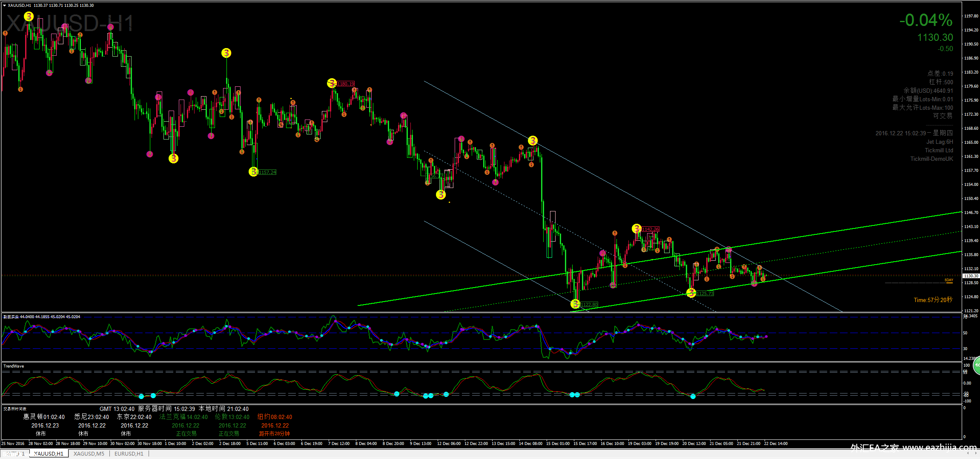
Task: Switch to the EURUSD,H1 chart tab
Action: coord(129,454)
